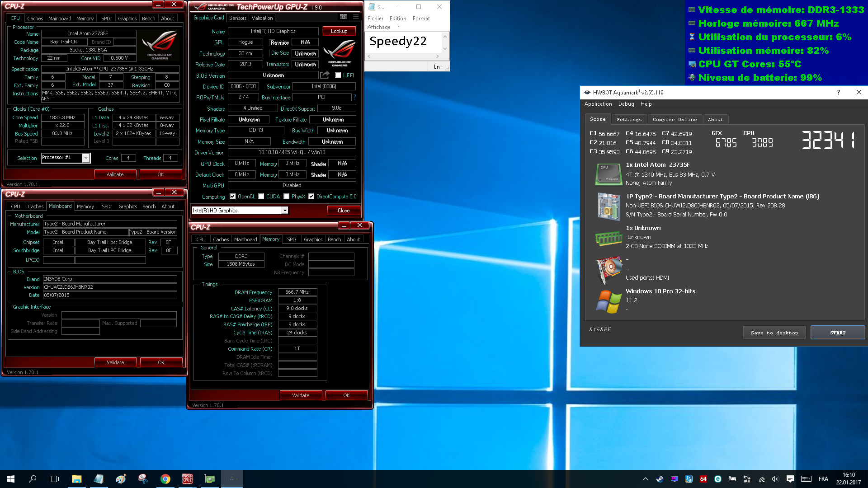Click START button in Aquamark
The height and width of the screenshot is (488, 868).
click(x=838, y=333)
